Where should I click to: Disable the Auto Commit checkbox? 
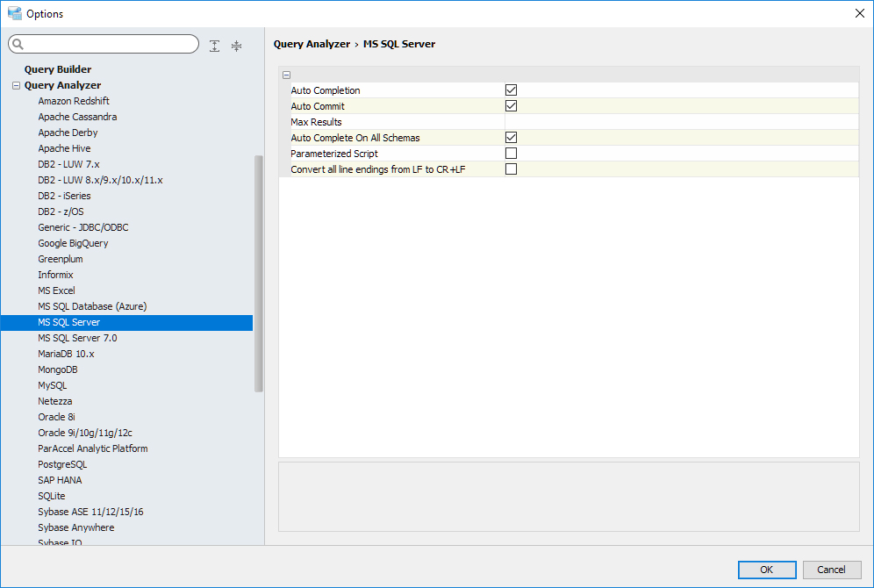tap(511, 106)
